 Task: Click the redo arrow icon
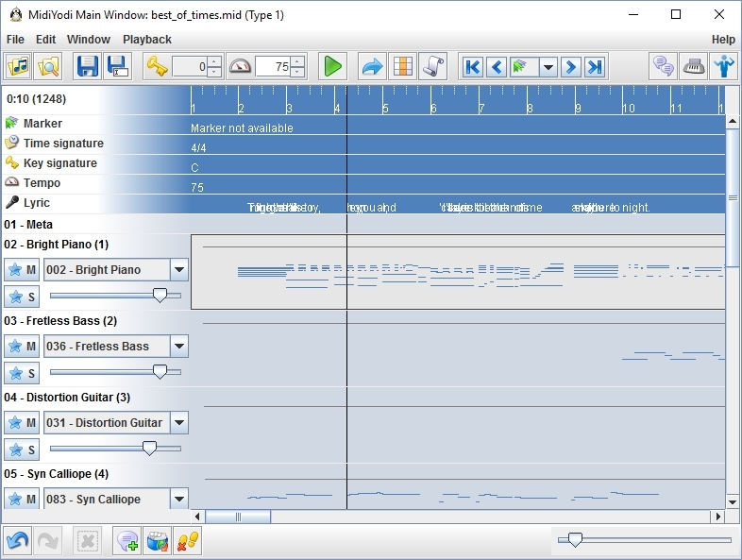(x=48, y=540)
